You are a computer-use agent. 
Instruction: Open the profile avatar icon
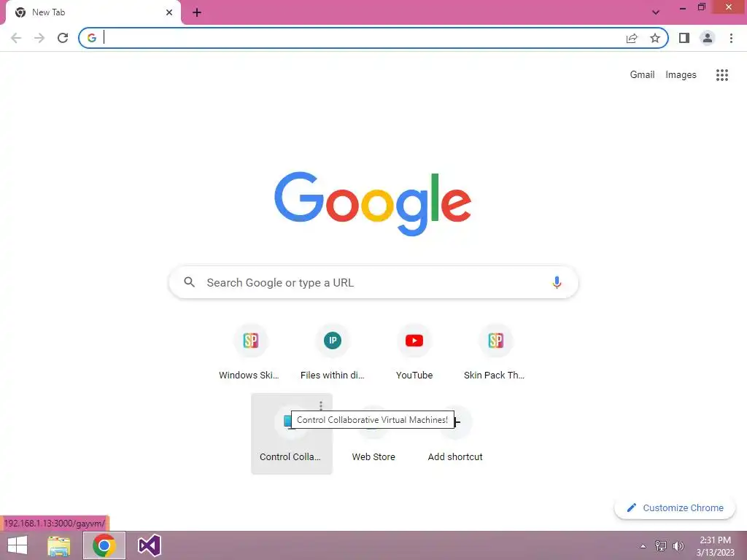tap(708, 38)
